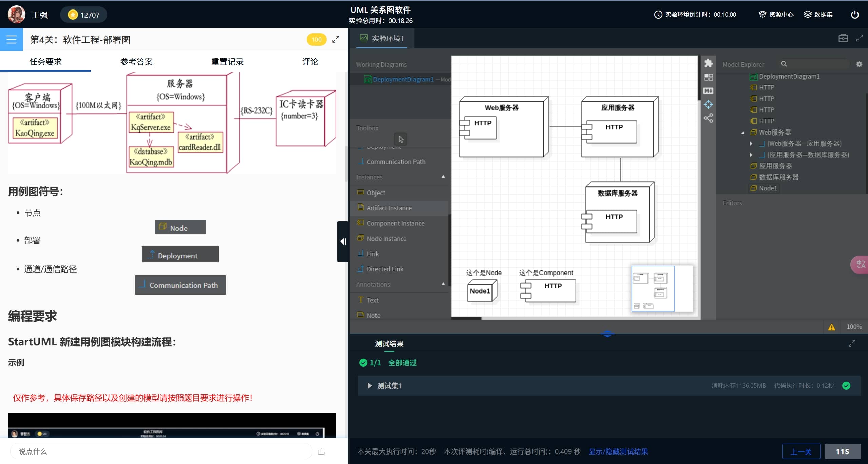This screenshot has height=464, width=868.
Task: Select 数据库服务器 in Model Explorer
Action: click(x=774, y=177)
